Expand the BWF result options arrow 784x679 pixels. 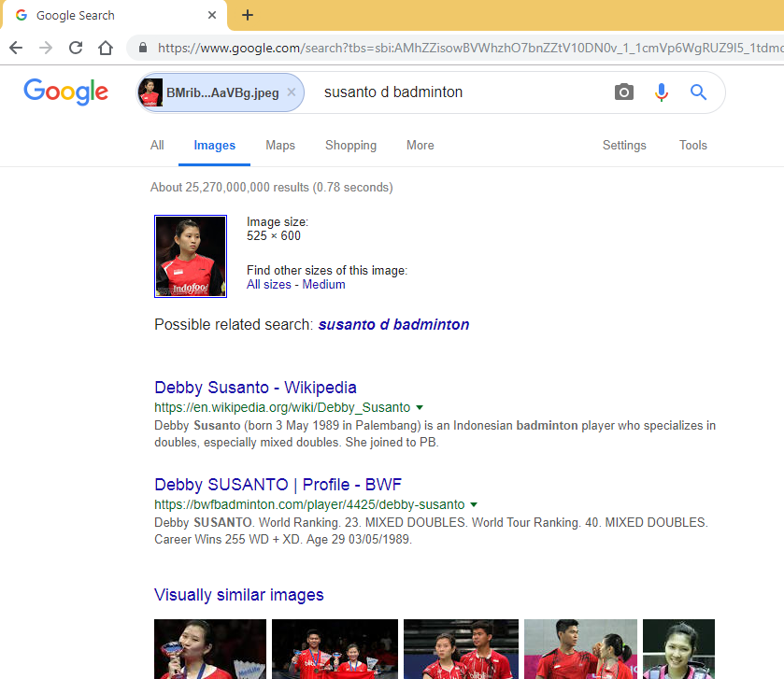(474, 503)
